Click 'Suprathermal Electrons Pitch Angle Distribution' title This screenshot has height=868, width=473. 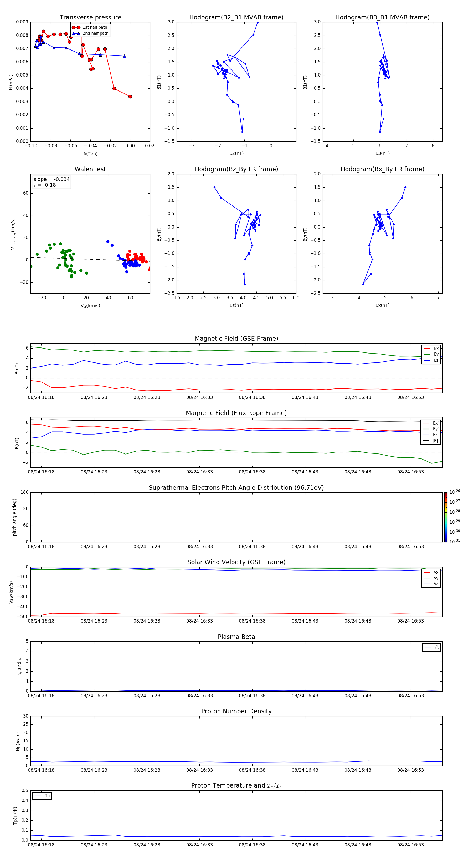point(236,488)
